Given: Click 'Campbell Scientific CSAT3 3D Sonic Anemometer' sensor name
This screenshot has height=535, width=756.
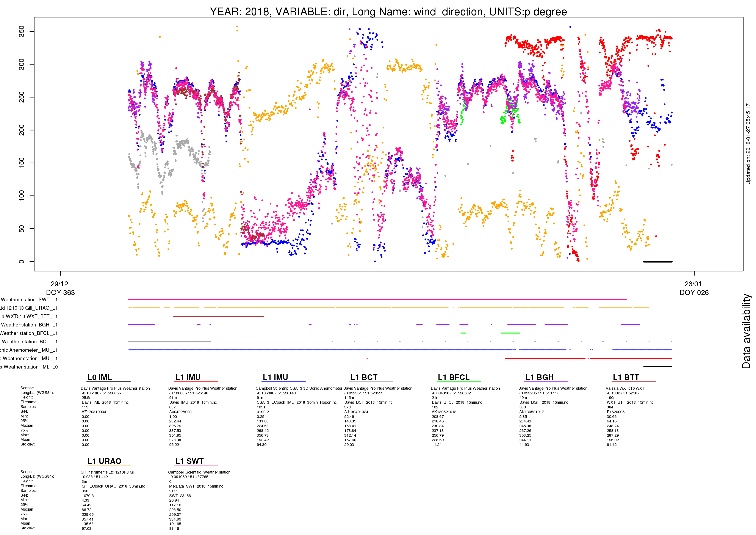Looking at the screenshot, I should (x=299, y=388).
